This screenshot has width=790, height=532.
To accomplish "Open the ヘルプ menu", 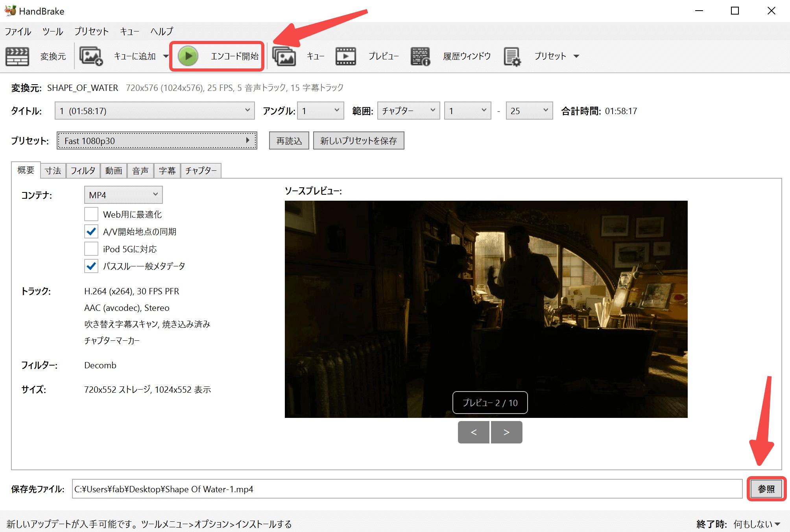I will 162,31.
